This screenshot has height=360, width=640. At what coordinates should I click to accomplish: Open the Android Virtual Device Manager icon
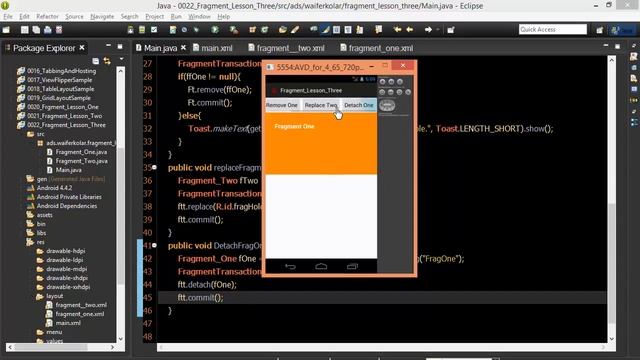pos(142,30)
